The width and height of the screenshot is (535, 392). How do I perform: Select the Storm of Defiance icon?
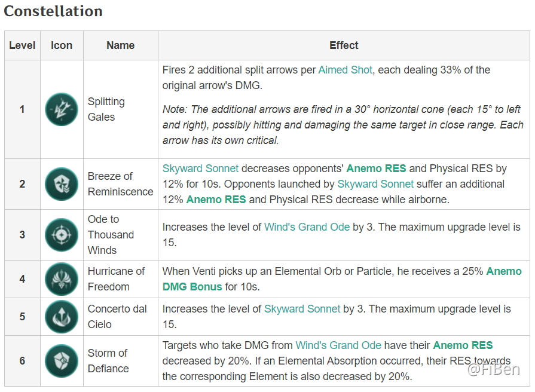62,361
